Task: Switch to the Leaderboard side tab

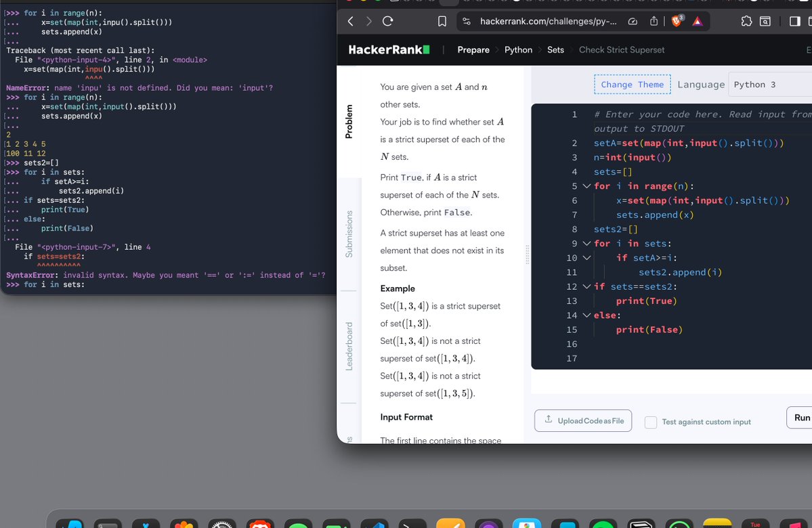Action: [349, 347]
